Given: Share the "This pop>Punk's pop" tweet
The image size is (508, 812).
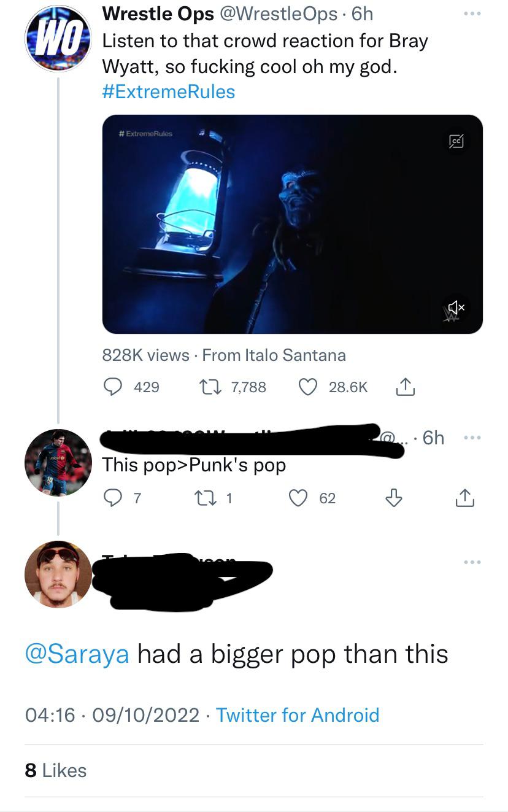Looking at the screenshot, I should click(x=464, y=498).
